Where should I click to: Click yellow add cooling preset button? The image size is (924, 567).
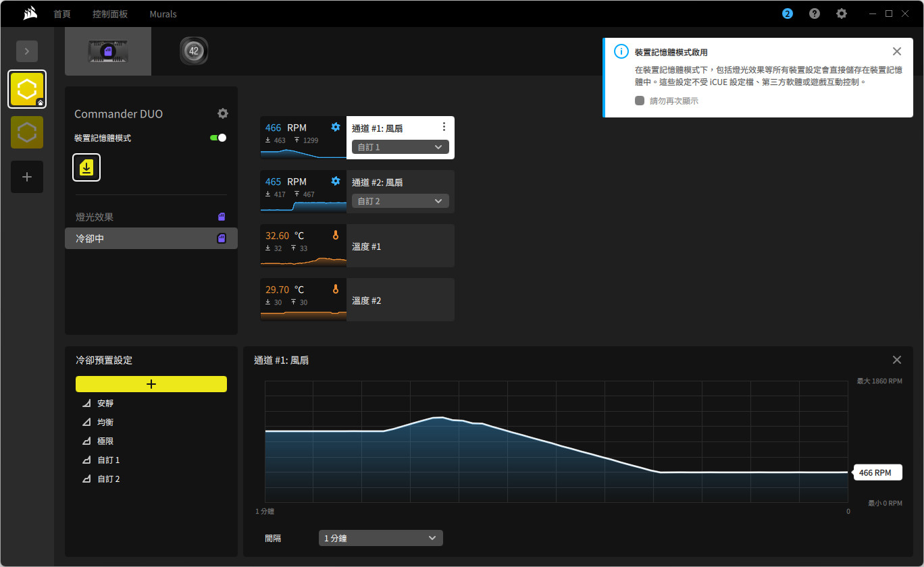151,384
